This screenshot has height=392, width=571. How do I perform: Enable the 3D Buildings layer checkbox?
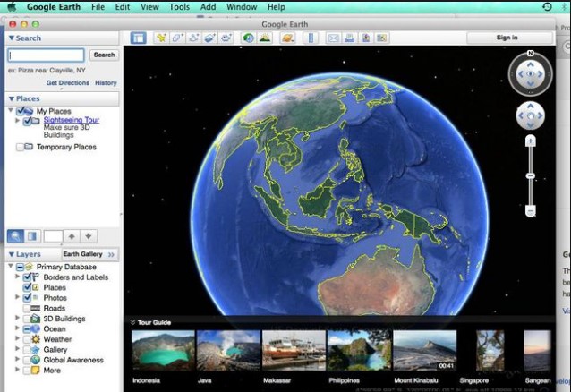click(27, 319)
